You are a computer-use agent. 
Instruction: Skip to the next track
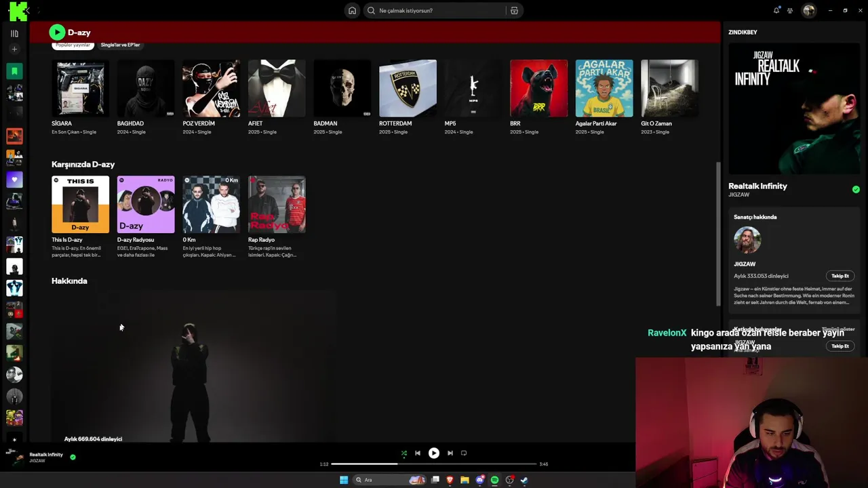tap(450, 453)
